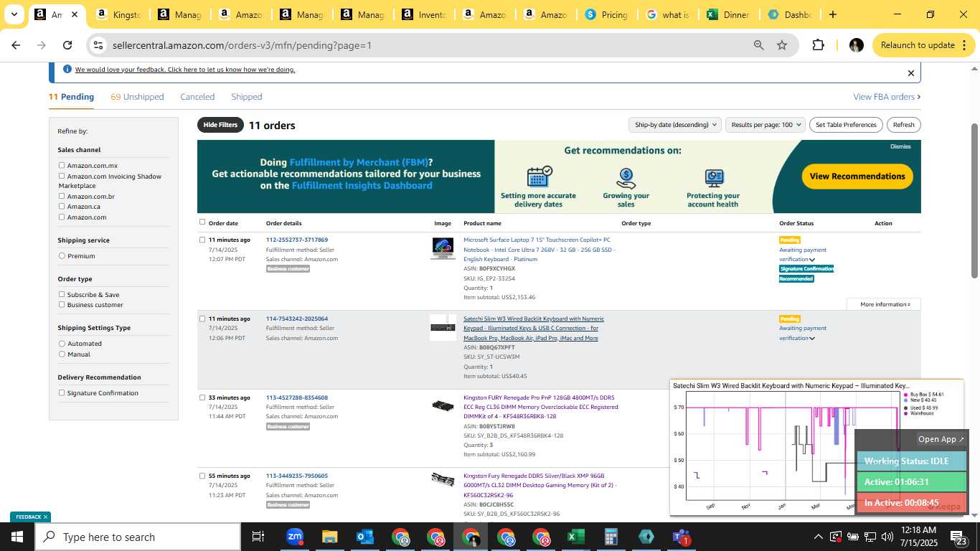Open View FBA orders link
This screenshot has width=980, height=551.
887,97
